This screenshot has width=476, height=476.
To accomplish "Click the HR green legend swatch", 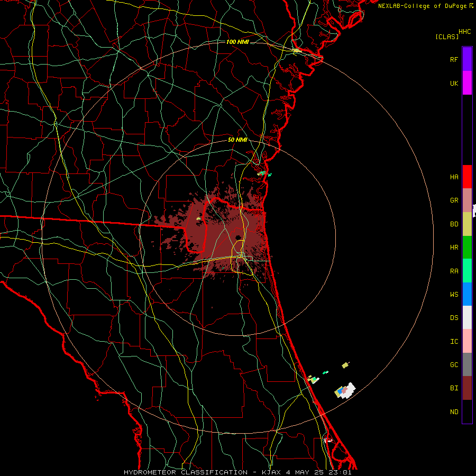I will pyautogui.click(x=467, y=248).
